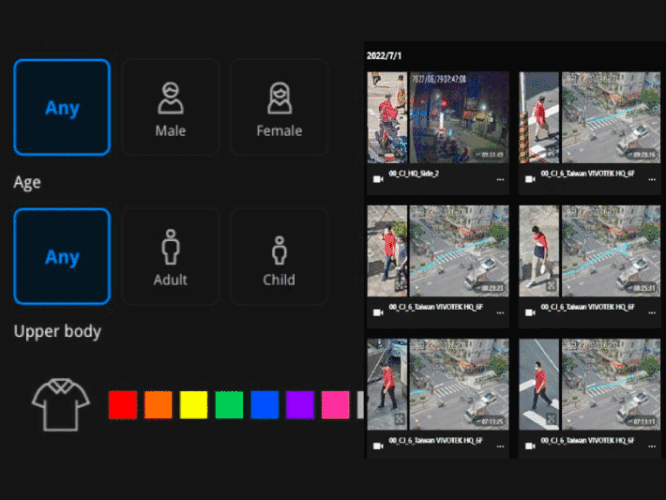Pick the pink upper body color

coord(336,404)
